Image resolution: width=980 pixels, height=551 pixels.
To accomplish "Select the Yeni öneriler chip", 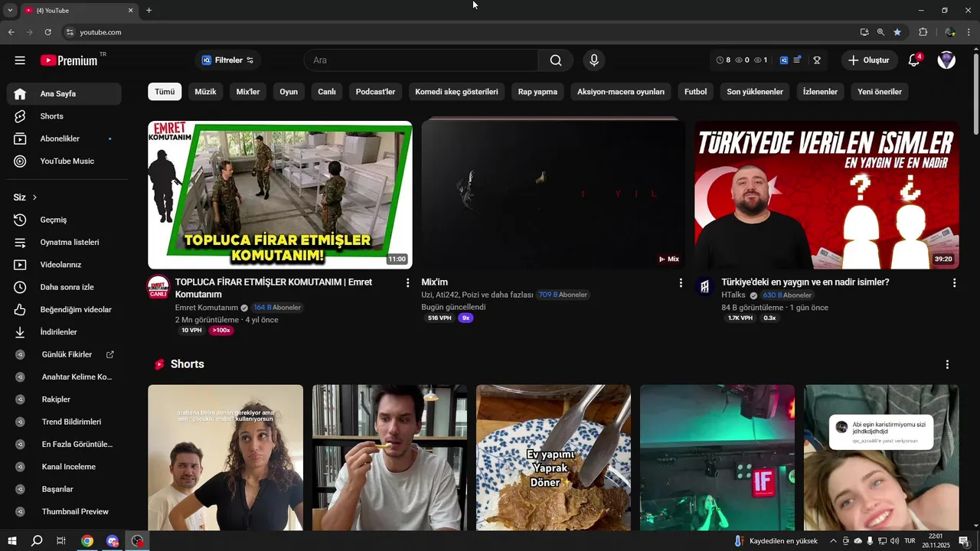I will click(879, 92).
